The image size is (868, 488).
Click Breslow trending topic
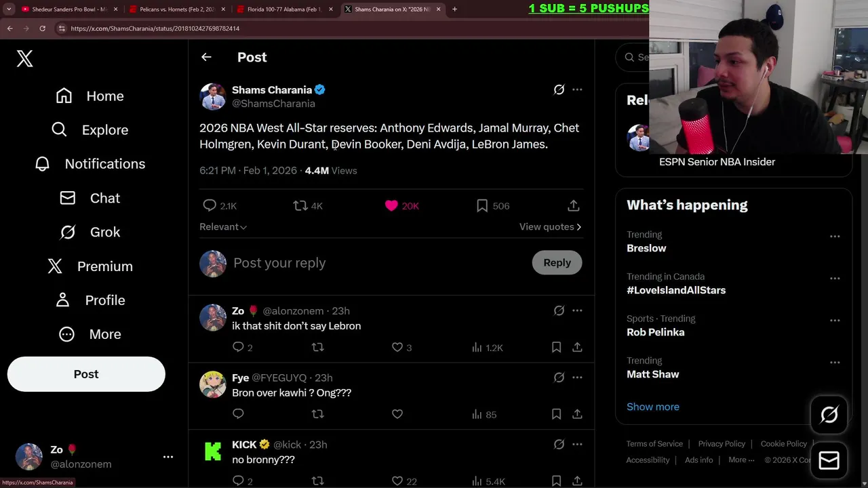click(x=646, y=248)
